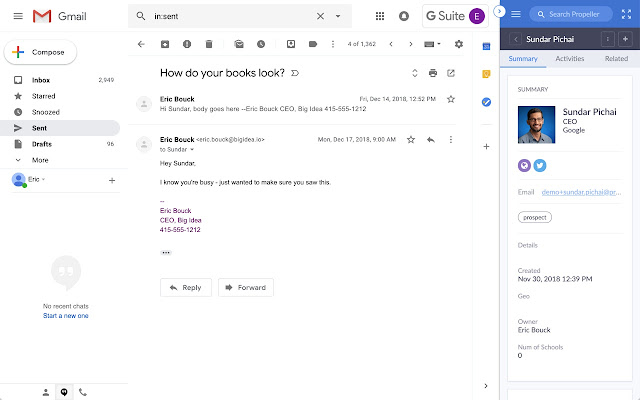This screenshot has height=400, width=640.
Task: Snooze the conversation with clock icon
Action: pos(261,44)
